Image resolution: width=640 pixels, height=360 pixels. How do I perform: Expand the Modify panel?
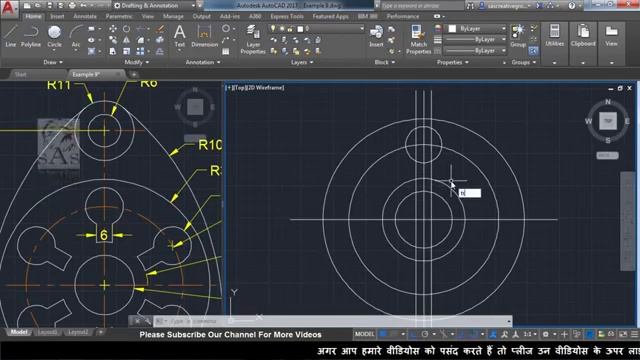click(137, 62)
